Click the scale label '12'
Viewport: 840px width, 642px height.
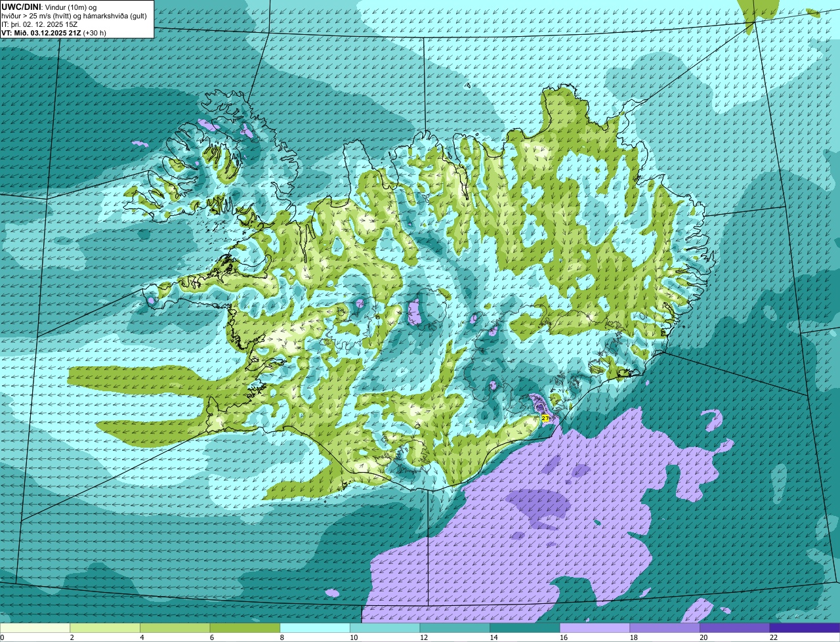(423, 637)
